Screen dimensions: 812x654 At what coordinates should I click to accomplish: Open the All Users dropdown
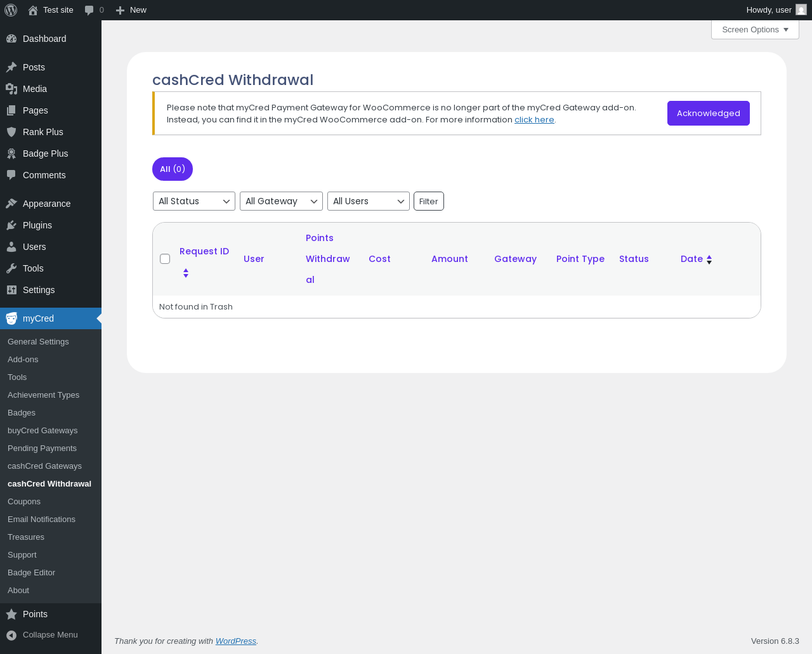369,201
